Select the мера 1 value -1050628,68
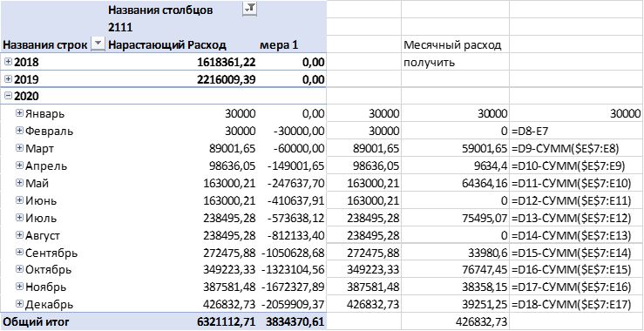Image resolution: width=644 pixels, height=331 pixels. pos(293,253)
